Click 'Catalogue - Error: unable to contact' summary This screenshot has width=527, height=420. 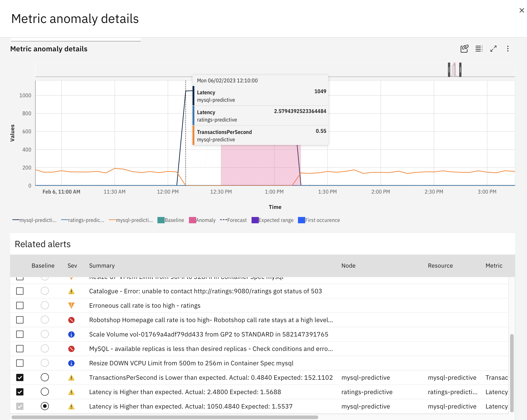click(x=206, y=291)
